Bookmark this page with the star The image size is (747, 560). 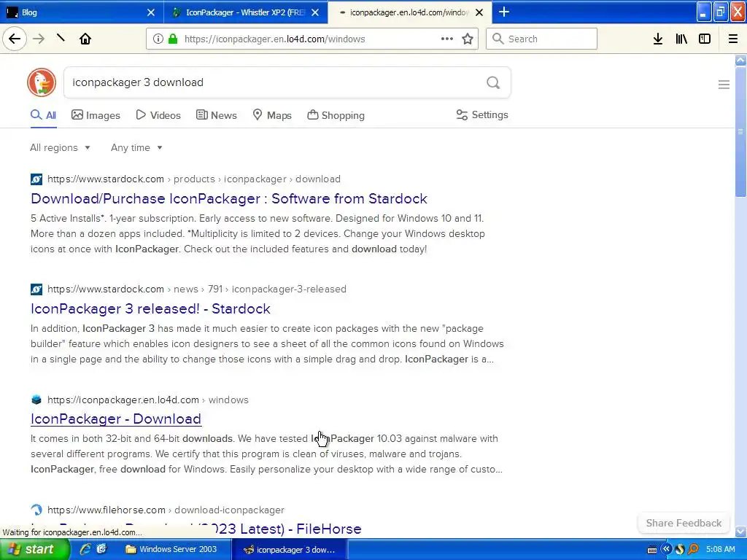point(468,39)
